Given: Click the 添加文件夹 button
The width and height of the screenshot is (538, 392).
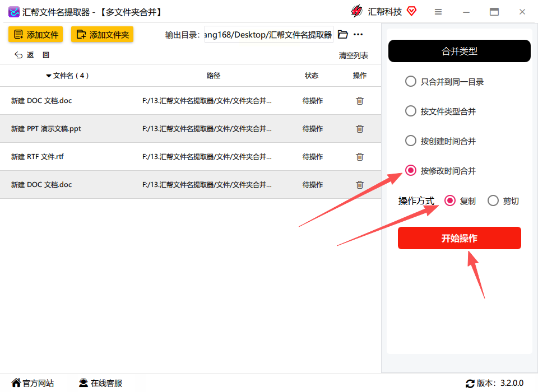Looking at the screenshot, I should click(102, 34).
